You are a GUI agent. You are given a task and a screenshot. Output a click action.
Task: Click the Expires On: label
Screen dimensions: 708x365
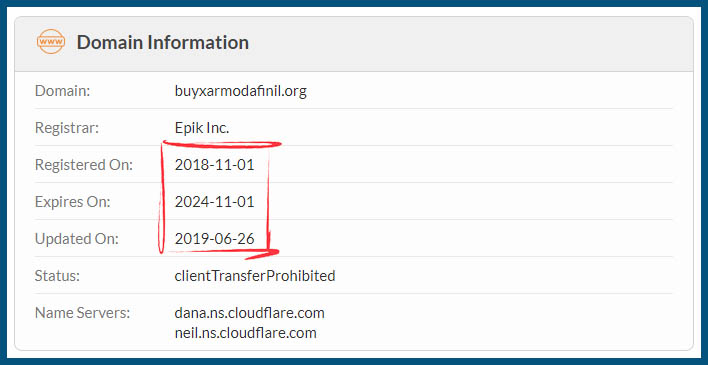[x=73, y=202]
